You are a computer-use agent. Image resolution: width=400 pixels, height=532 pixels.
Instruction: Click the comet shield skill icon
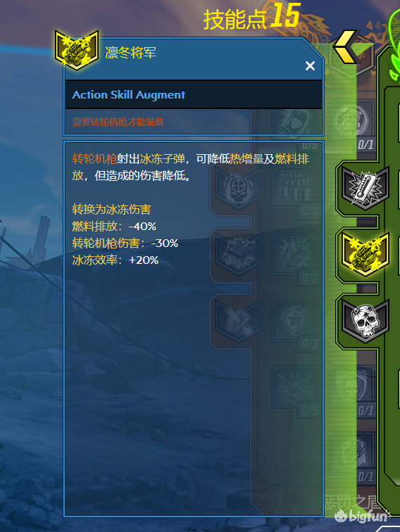click(239, 321)
